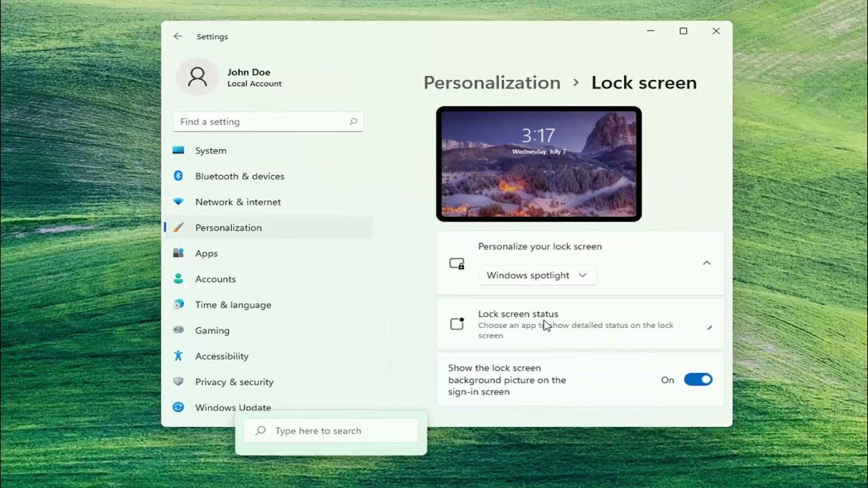
Task: Minimize the Settings window
Action: point(651,31)
